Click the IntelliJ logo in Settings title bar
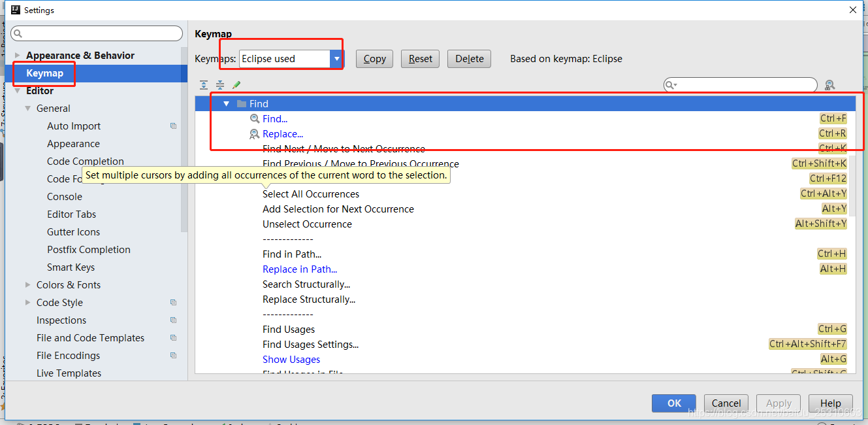868x425 pixels. [16, 10]
